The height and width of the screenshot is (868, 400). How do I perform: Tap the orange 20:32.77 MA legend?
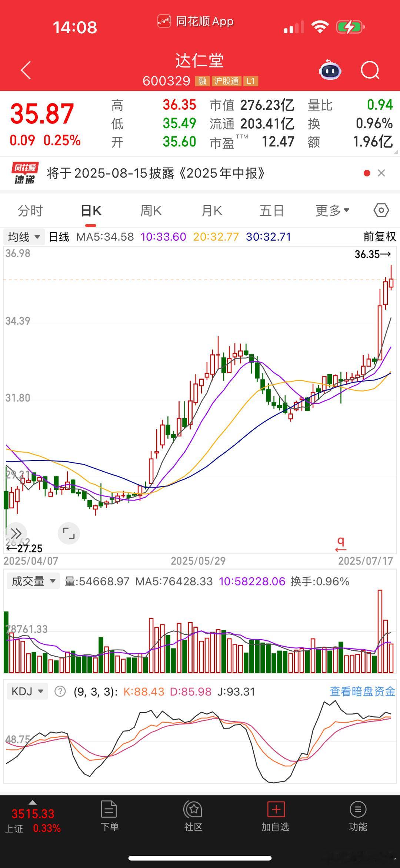click(216, 237)
